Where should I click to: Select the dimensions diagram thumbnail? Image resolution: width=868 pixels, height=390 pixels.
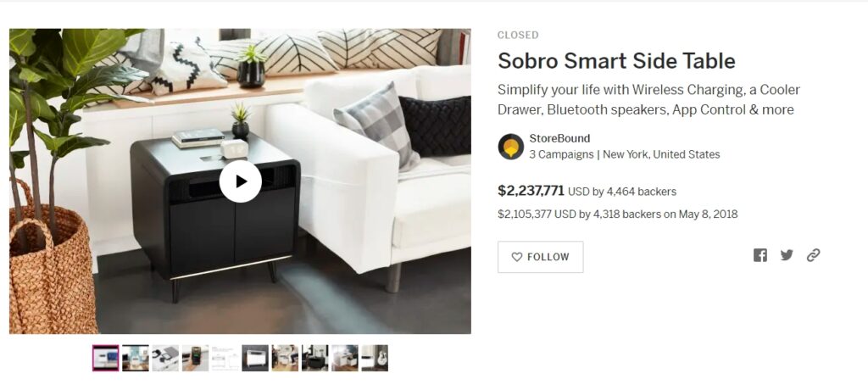pyautogui.click(x=225, y=358)
